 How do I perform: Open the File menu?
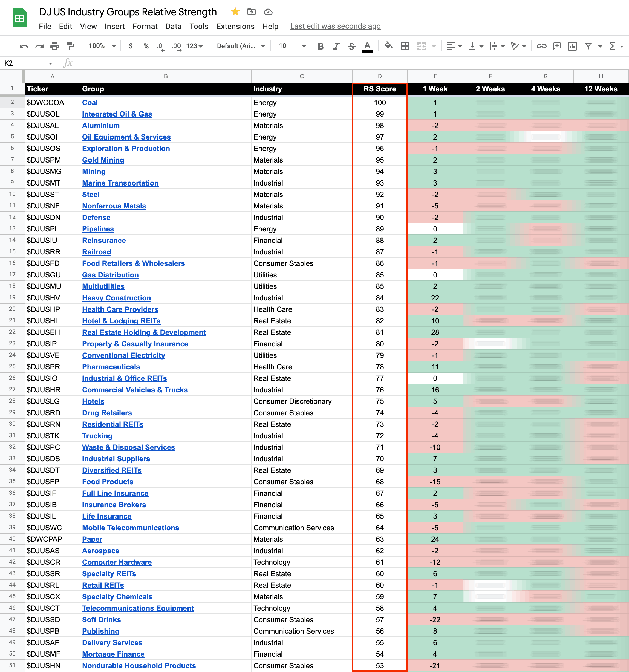(x=45, y=26)
